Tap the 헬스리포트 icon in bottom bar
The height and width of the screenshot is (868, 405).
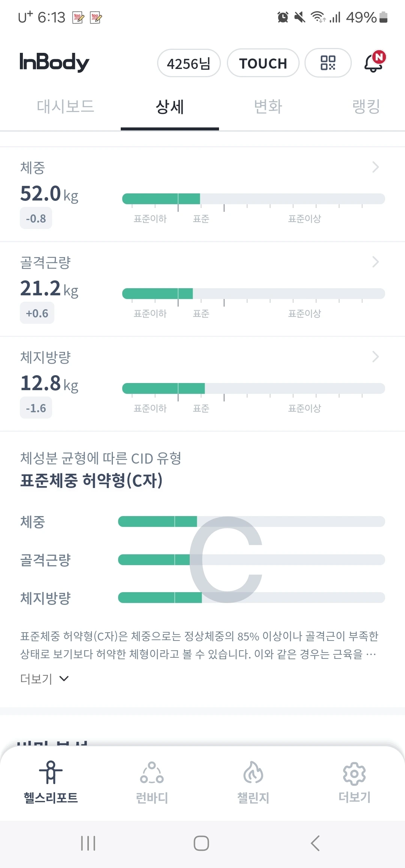[51, 773]
